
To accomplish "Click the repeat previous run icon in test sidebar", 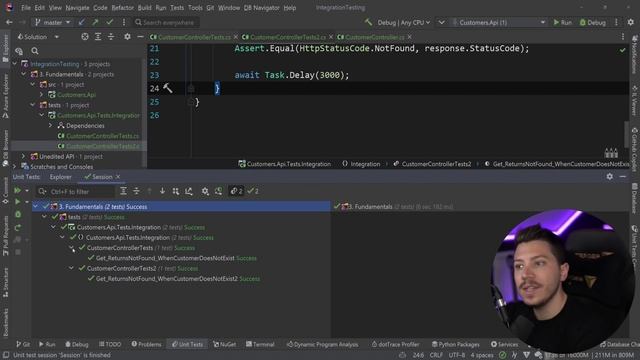I will (18, 227).
